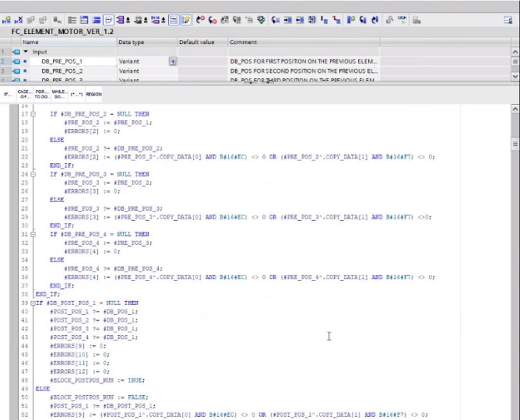Image resolution: width=520 pixels, height=420 pixels.
Task: Select the DB_PRE_POS_2 name cell
Action: click(x=73, y=71)
